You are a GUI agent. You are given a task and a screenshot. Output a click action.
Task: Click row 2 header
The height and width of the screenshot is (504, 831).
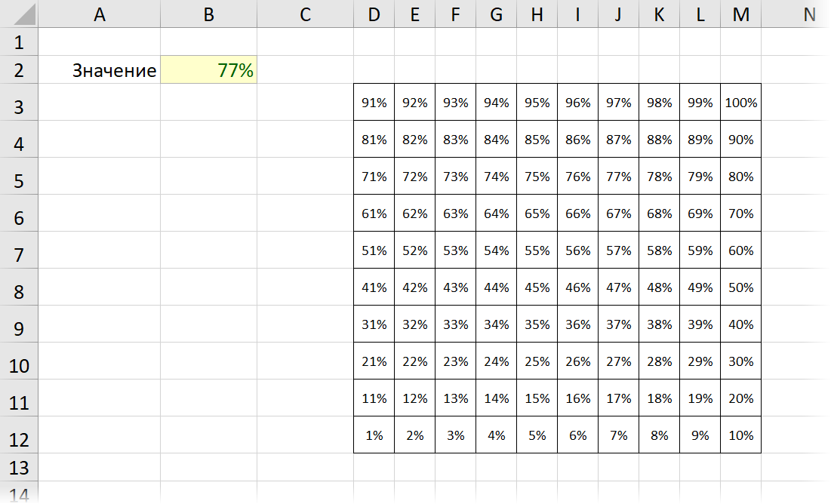point(19,69)
